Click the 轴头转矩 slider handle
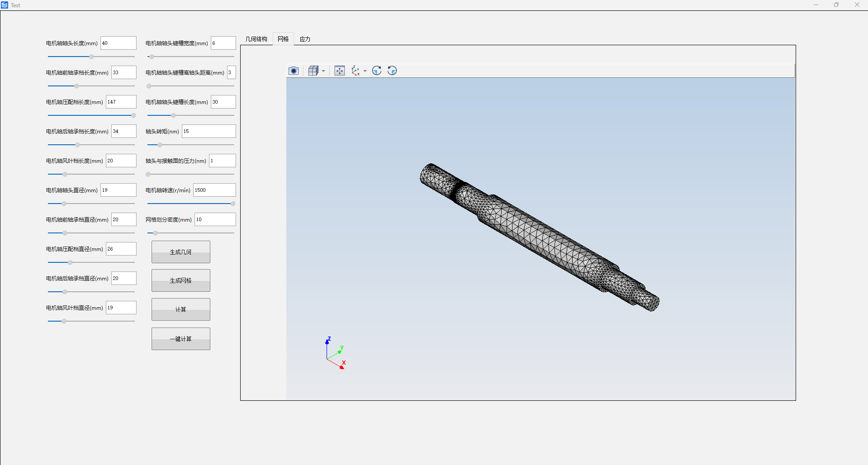Screen dimensions: 868x465 (160, 145)
